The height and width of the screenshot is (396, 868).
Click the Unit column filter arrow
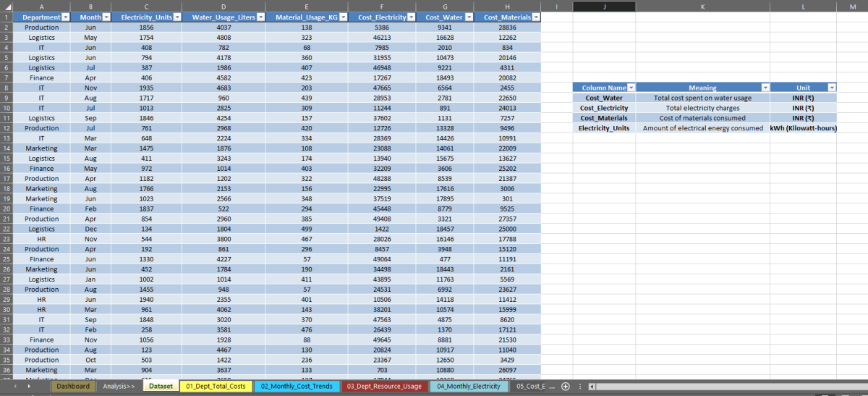tap(831, 88)
